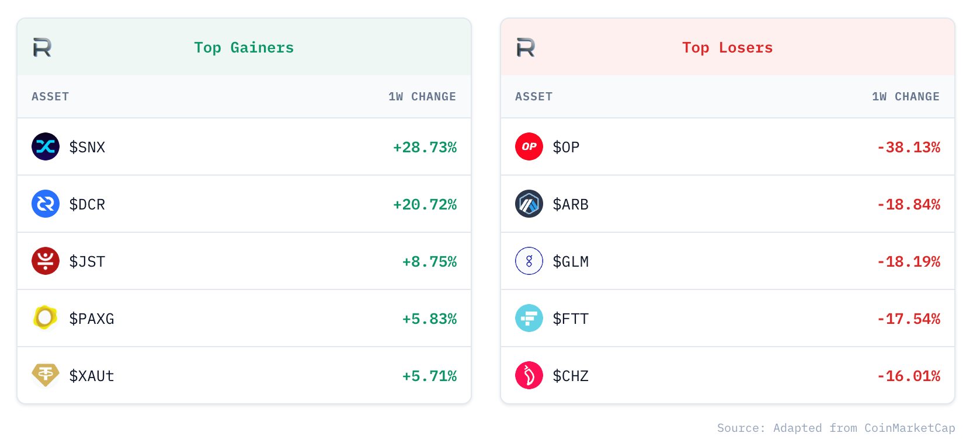Click the Source: Adapted from CoinMarketCap note
This screenshot has height=447, width=980.
point(836,428)
